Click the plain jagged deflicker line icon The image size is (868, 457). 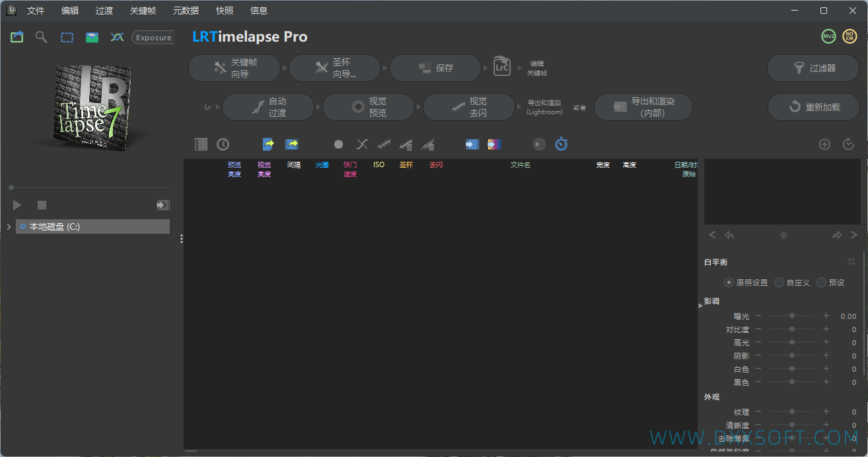[x=384, y=144]
